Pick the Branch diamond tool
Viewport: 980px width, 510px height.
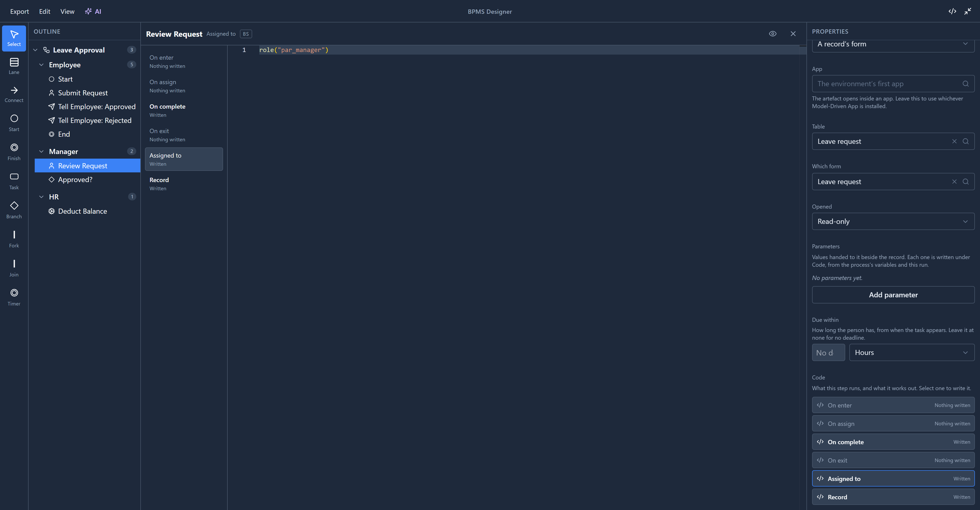14,210
